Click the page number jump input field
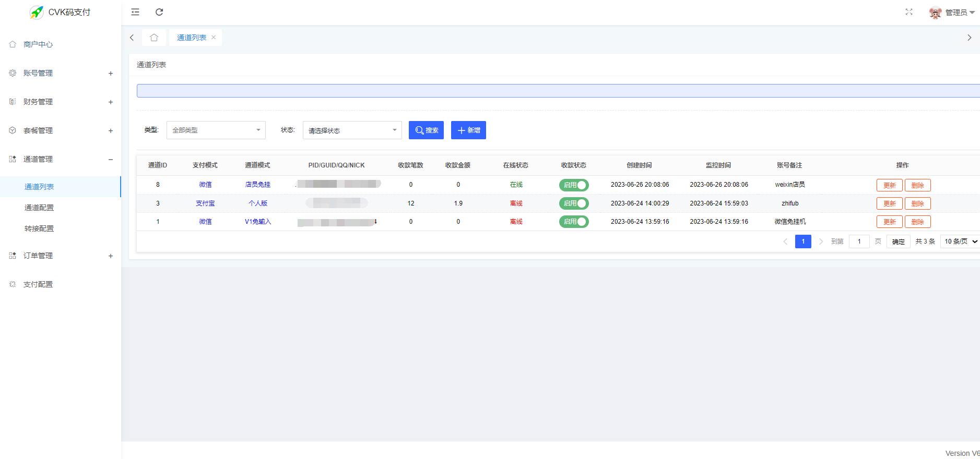This screenshot has width=980, height=459. tap(859, 241)
